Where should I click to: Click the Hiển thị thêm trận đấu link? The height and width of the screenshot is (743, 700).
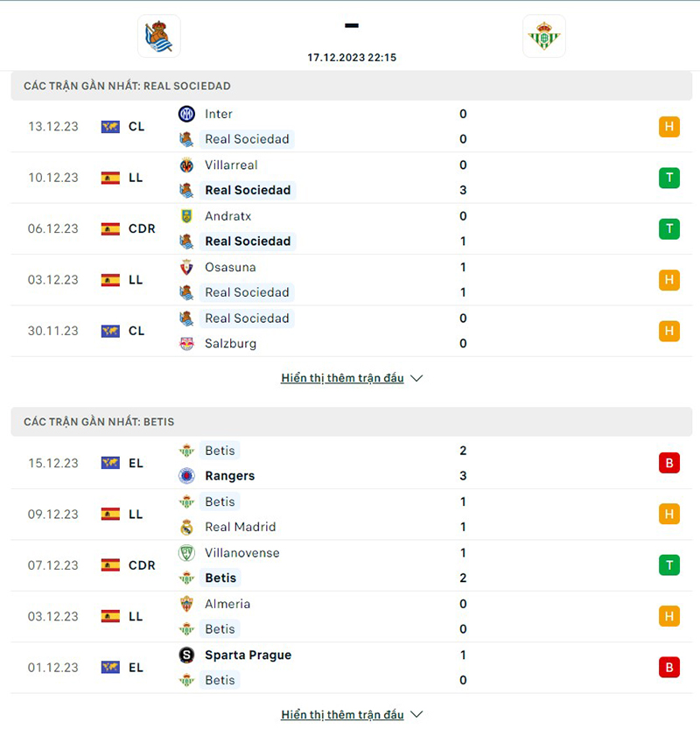point(342,377)
